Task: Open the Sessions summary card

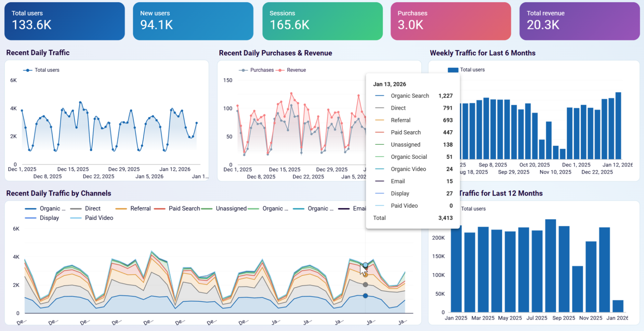Action: coord(322,20)
